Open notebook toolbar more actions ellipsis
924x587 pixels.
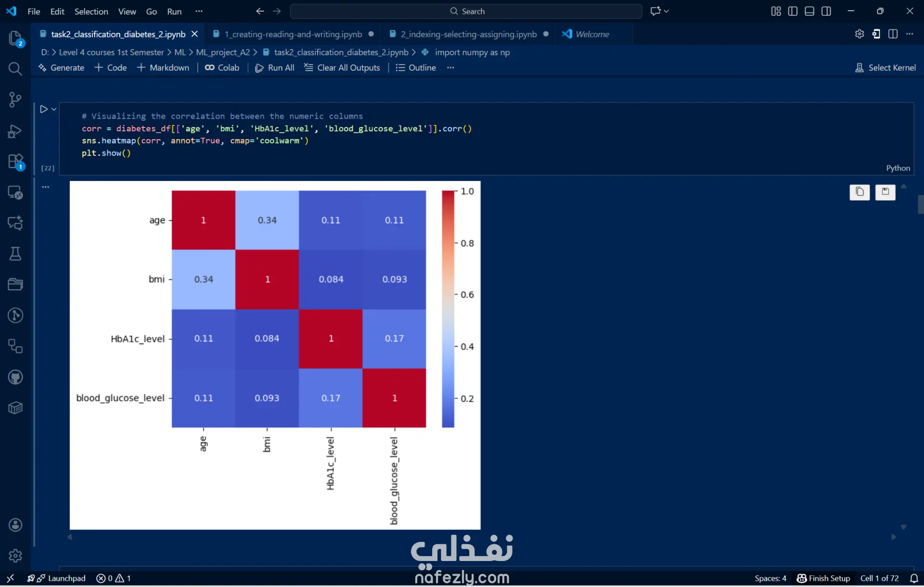(x=450, y=68)
